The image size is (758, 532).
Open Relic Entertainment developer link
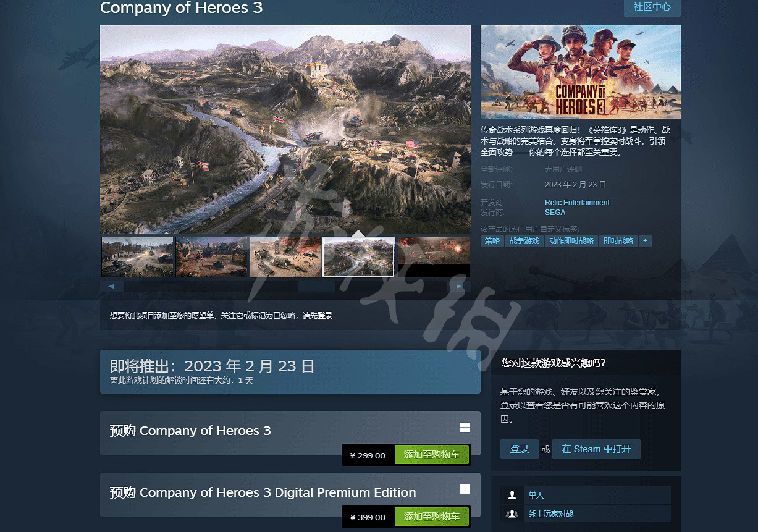pyautogui.click(x=577, y=203)
